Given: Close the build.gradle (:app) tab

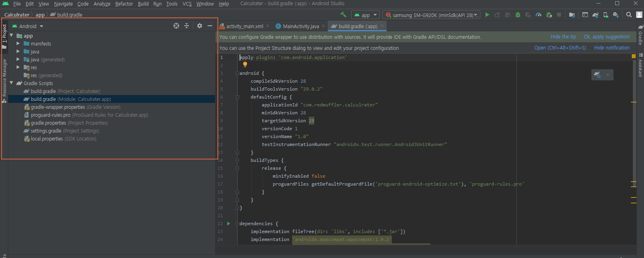Looking at the screenshot, I should click(382, 26).
